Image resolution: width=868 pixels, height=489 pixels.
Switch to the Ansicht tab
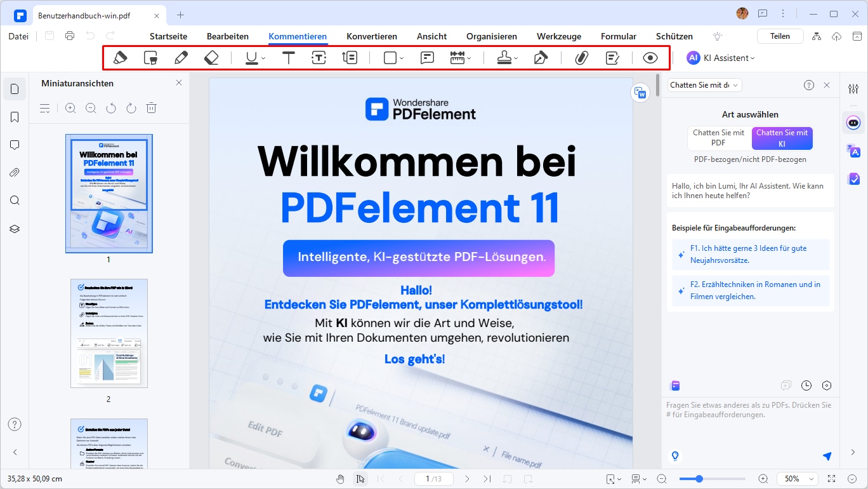click(432, 36)
